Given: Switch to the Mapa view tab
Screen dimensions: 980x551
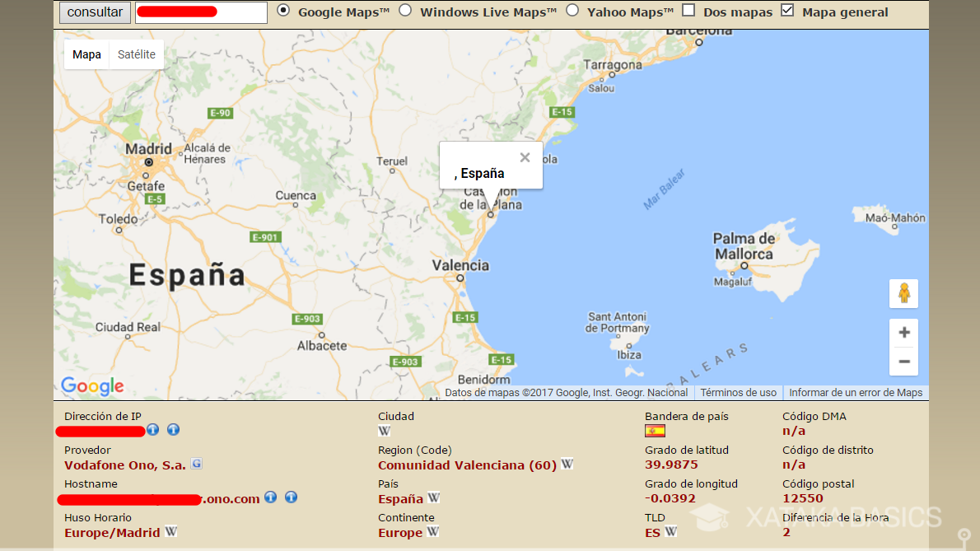Looking at the screenshot, I should pyautogui.click(x=86, y=55).
